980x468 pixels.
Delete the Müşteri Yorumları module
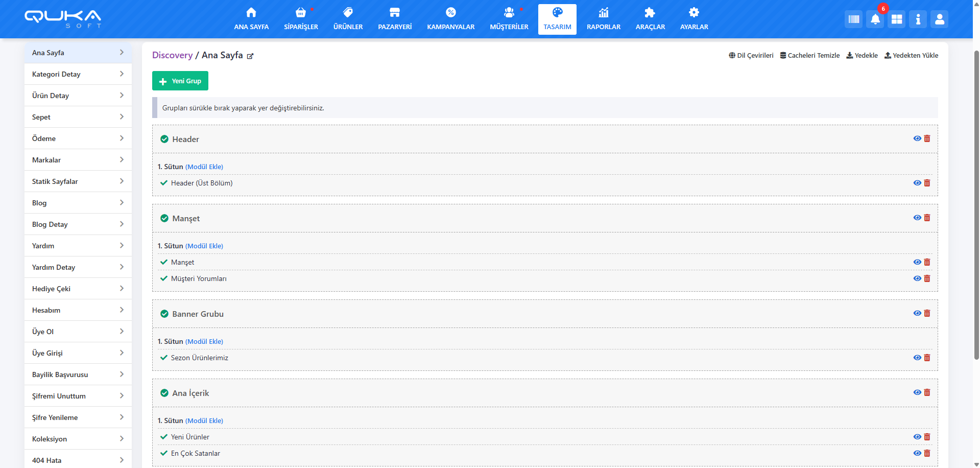(927, 278)
